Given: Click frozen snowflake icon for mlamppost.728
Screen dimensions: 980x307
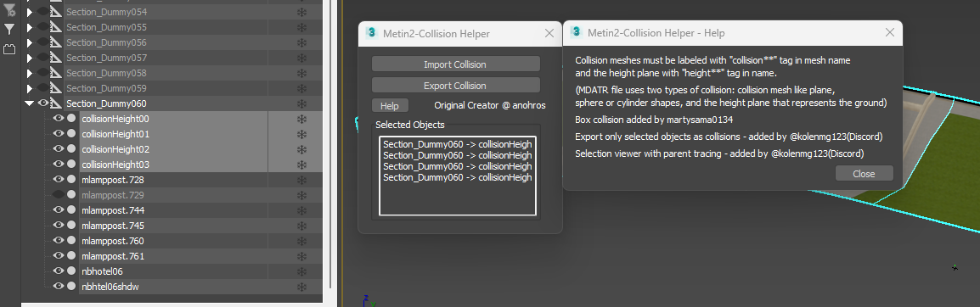Looking at the screenshot, I should pos(301,180).
